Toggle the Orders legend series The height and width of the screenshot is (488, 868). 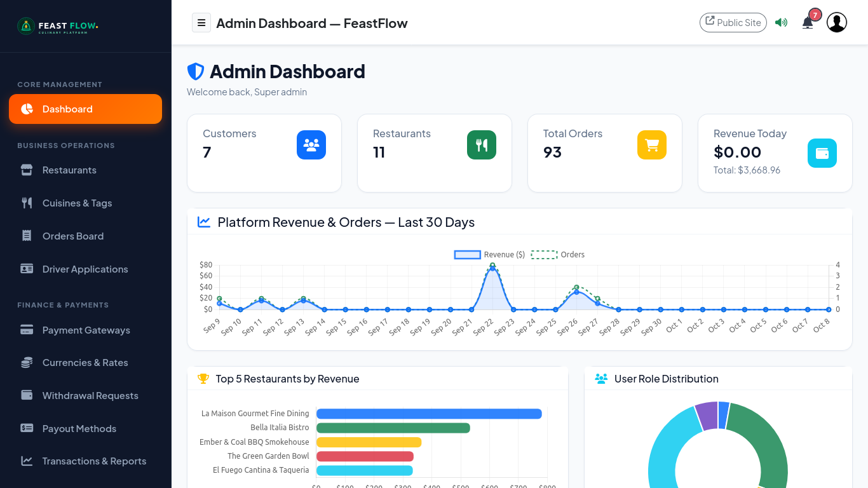(x=558, y=255)
